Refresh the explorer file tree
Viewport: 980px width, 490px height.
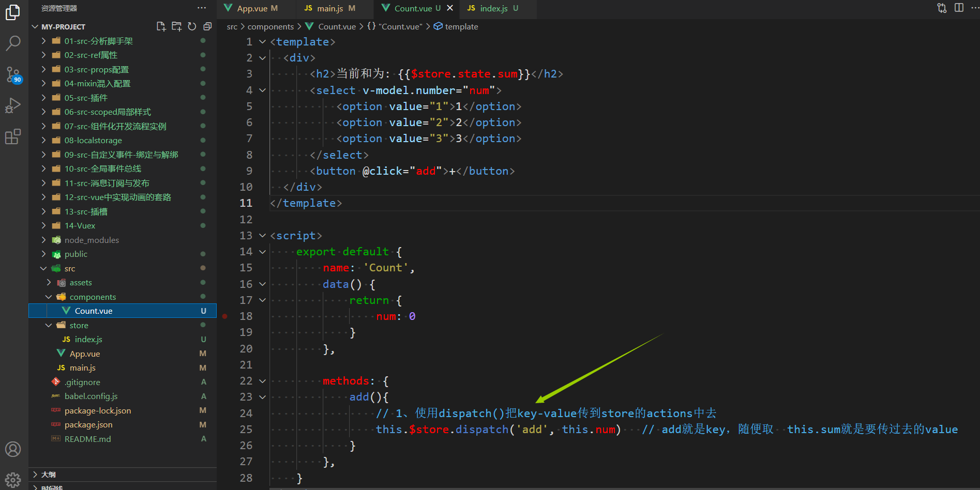click(192, 26)
